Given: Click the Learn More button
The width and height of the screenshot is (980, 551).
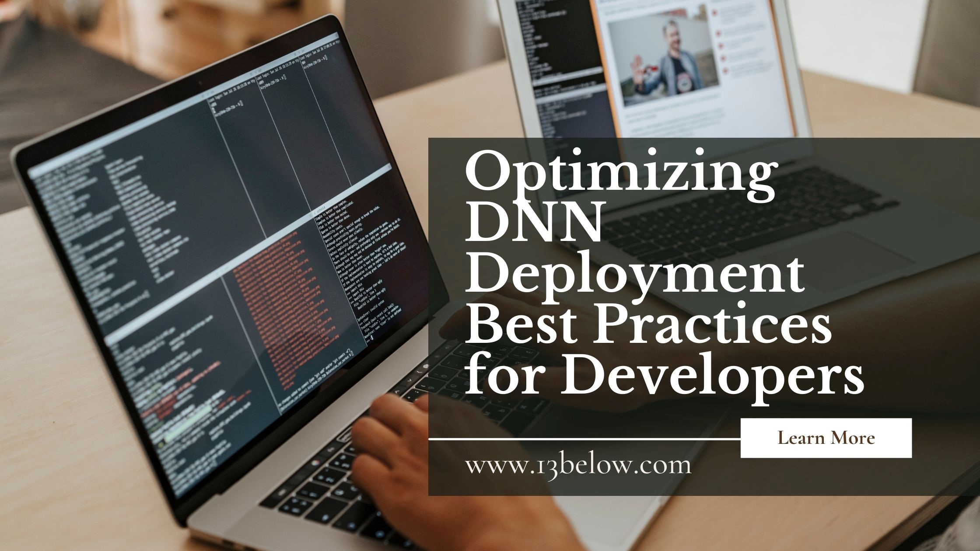Looking at the screenshot, I should [826, 438].
